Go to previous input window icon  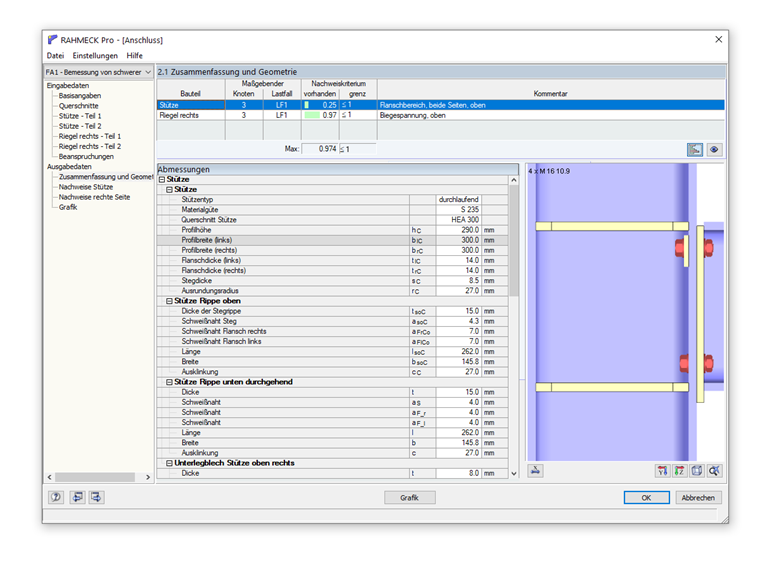pos(77,497)
